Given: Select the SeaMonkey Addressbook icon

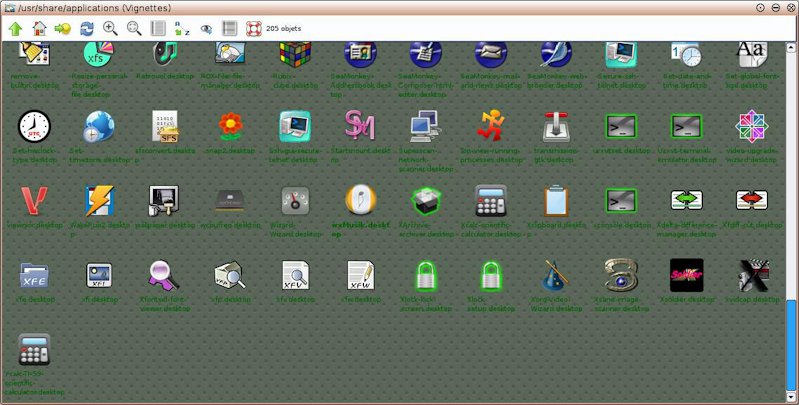Looking at the screenshot, I should pyautogui.click(x=360, y=55).
